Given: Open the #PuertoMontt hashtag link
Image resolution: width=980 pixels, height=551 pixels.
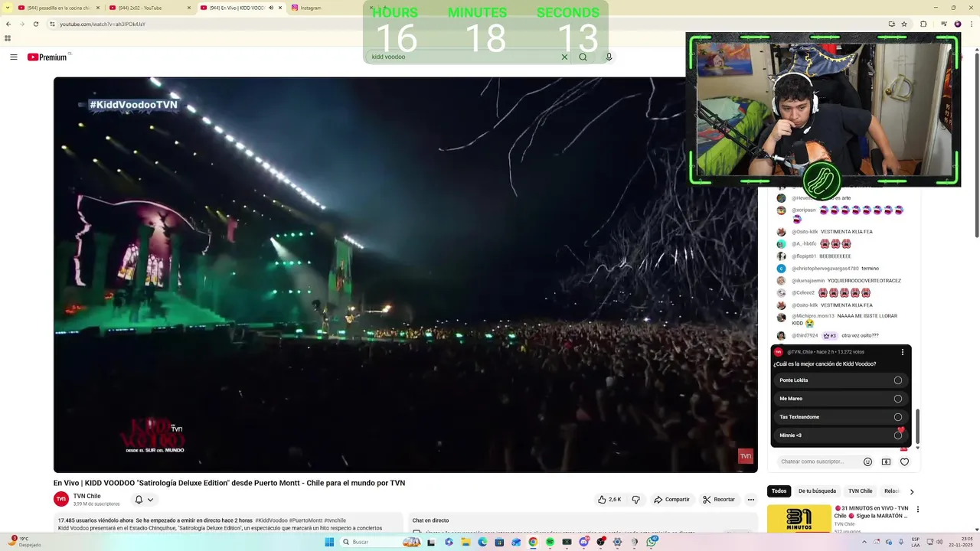Looking at the screenshot, I should point(305,520).
